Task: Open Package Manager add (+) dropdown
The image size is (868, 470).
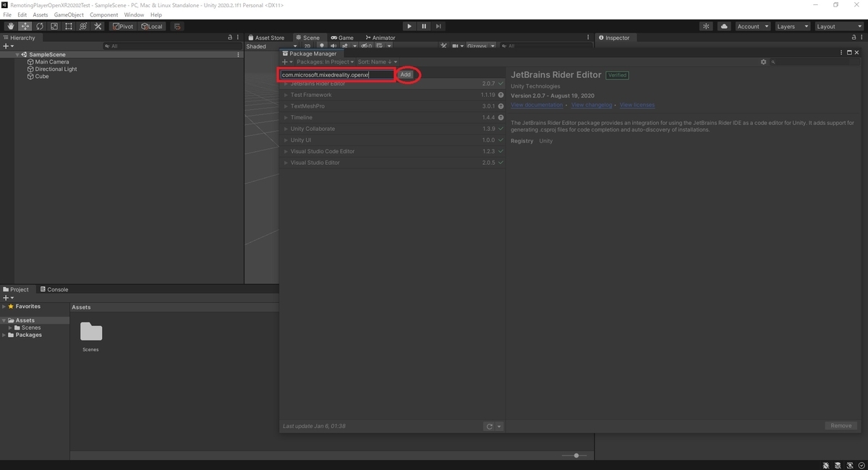Action: tap(287, 62)
